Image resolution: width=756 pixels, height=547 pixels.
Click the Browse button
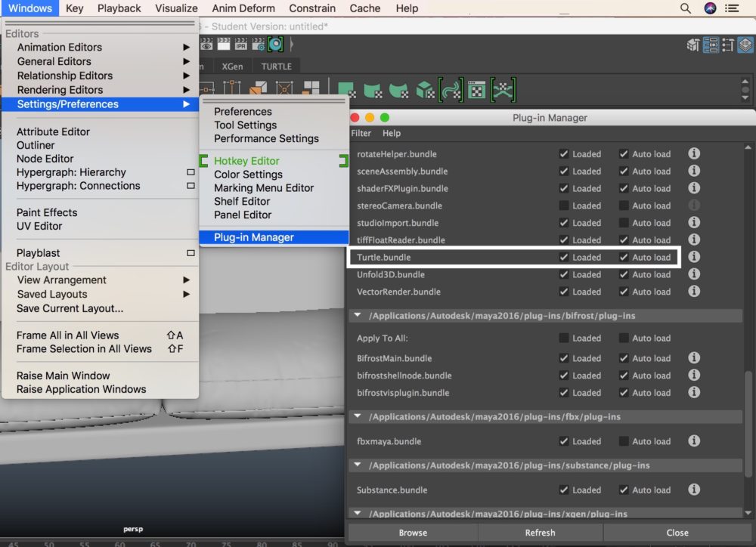413,533
